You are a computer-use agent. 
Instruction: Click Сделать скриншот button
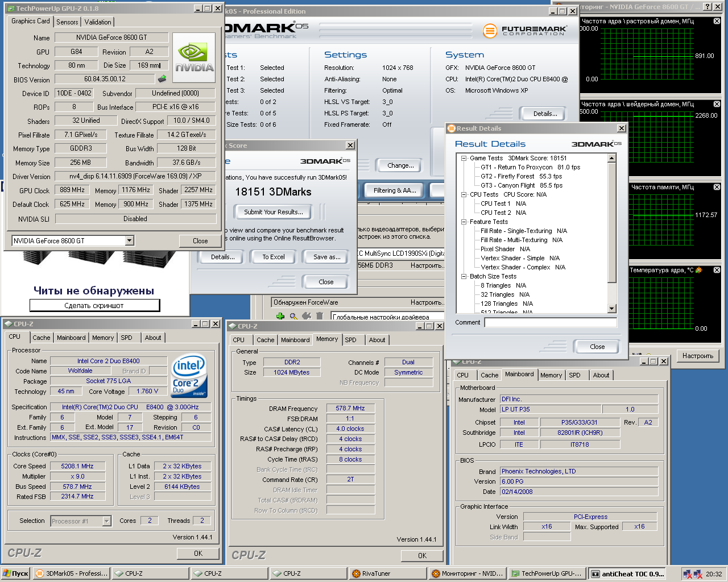pyautogui.click(x=94, y=305)
